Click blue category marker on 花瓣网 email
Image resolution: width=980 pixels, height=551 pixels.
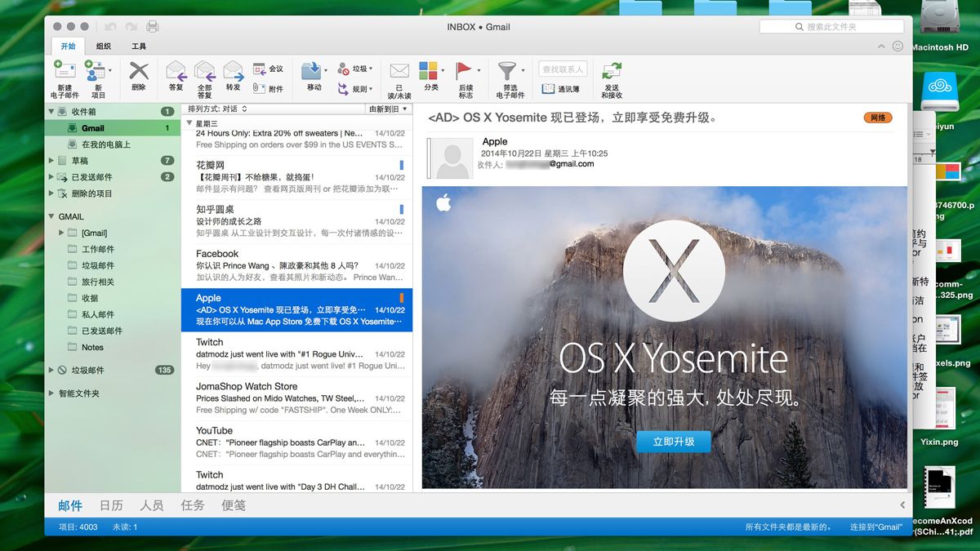402,165
